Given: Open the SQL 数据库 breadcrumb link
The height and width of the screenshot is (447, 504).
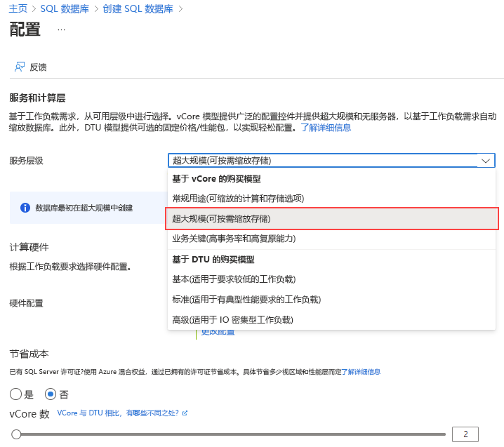Looking at the screenshot, I should click(x=65, y=8).
